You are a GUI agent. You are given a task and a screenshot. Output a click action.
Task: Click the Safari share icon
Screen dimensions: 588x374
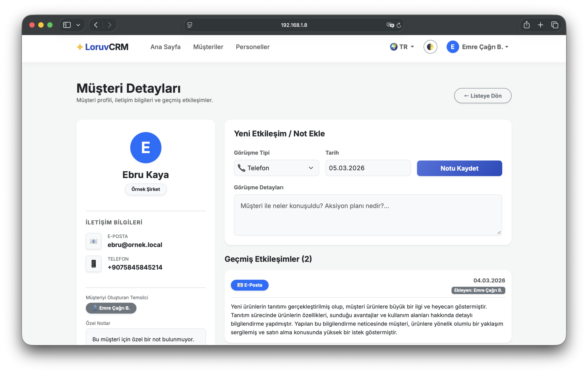click(x=526, y=25)
